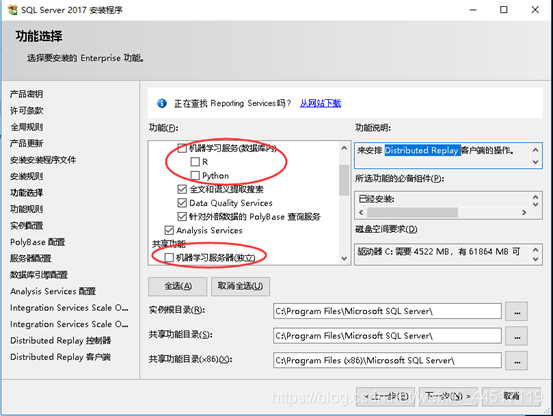Uncheck PolyBase 查询服务 checkbox
Screen dimensions: 553x416
(x=182, y=216)
